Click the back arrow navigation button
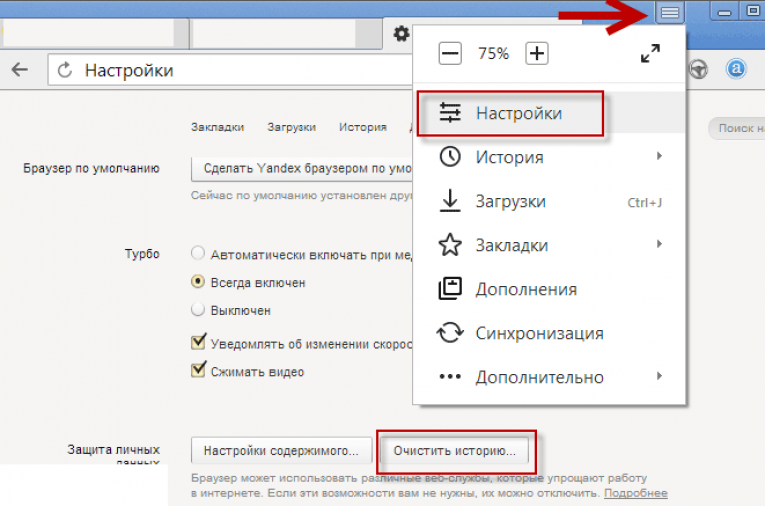 click(x=20, y=71)
